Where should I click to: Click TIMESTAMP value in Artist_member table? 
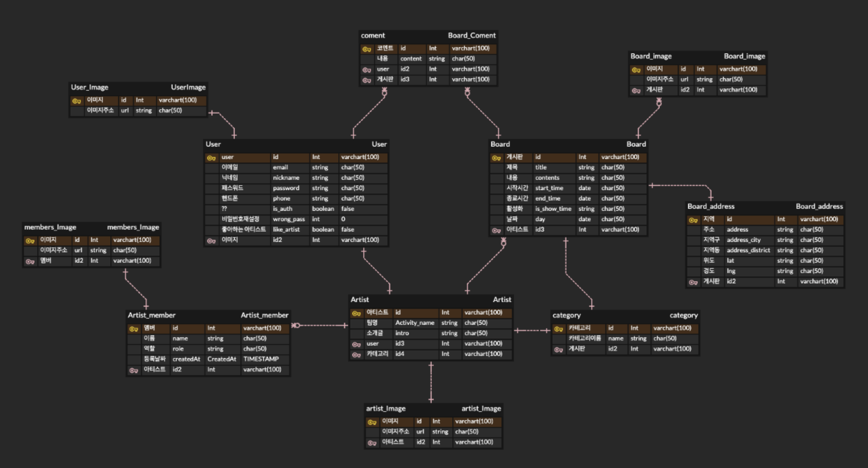point(261,359)
